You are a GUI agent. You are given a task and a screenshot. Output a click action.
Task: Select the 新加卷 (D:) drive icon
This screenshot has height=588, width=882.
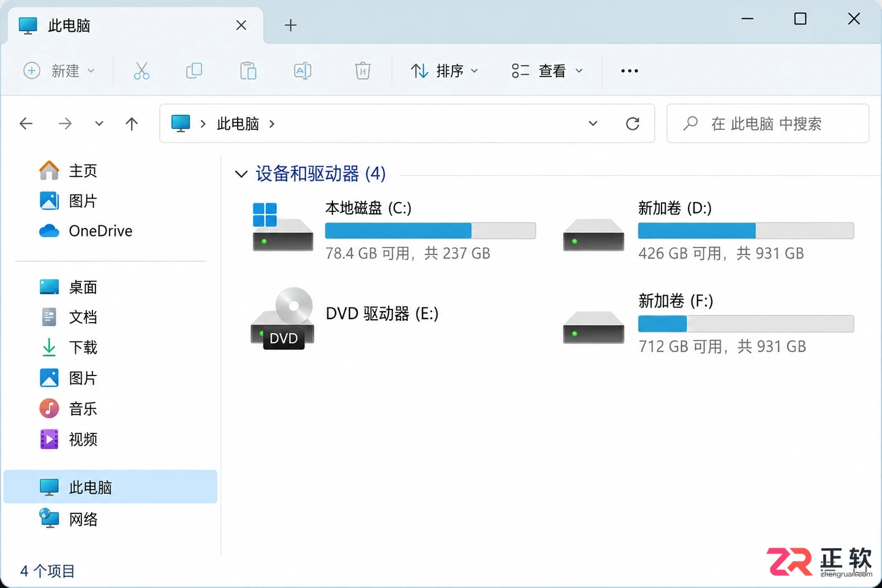tap(594, 235)
